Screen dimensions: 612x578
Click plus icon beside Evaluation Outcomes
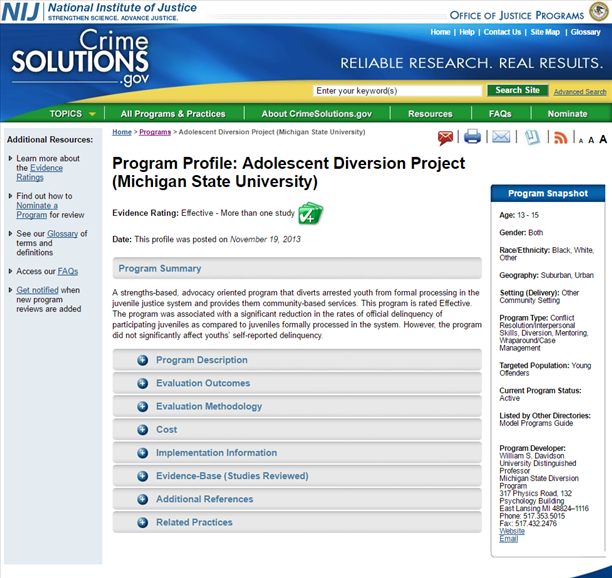[x=142, y=383]
